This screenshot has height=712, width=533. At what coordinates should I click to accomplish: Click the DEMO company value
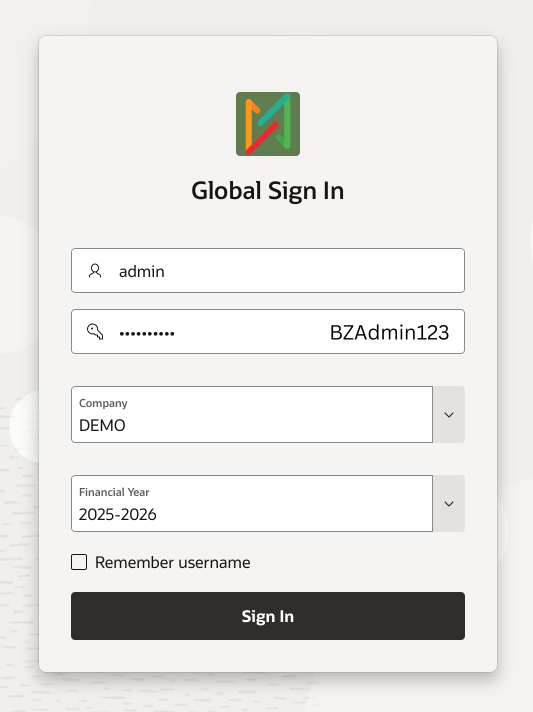click(x=102, y=425)
